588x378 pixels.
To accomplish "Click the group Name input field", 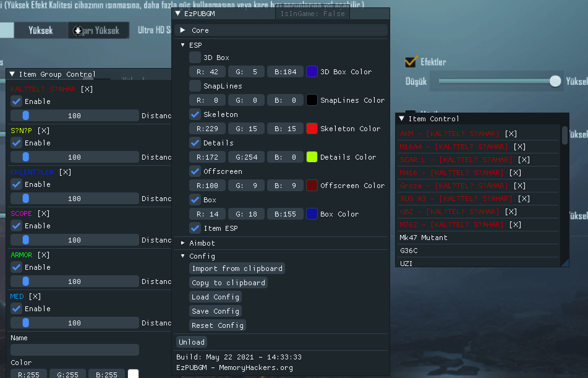I will pyautogui.click(x=75, y=350).
